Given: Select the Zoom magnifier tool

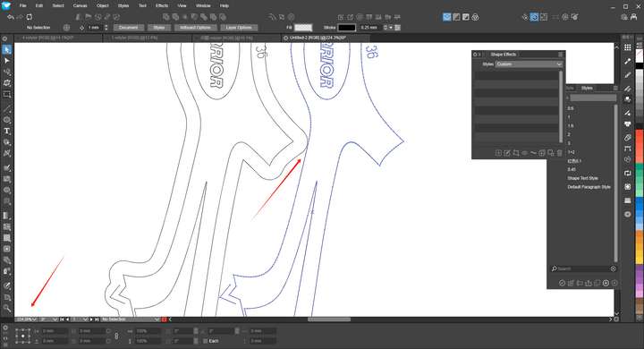Looking at the screenshot, I should click(x=6, y=308).
